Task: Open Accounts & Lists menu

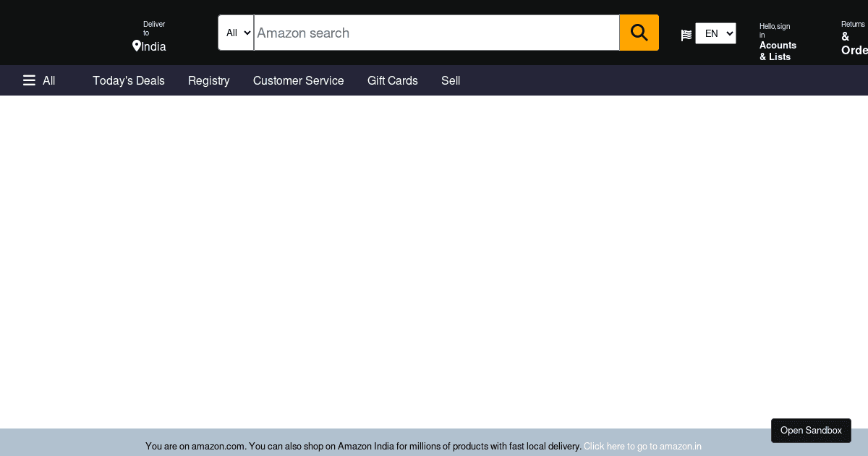Action: [778, 51]
